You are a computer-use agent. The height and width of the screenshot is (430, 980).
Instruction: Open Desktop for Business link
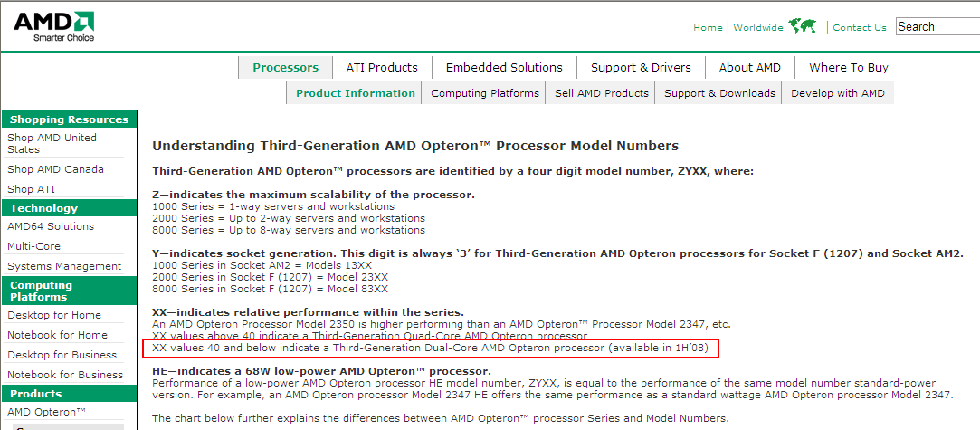(x=62, y=355)
